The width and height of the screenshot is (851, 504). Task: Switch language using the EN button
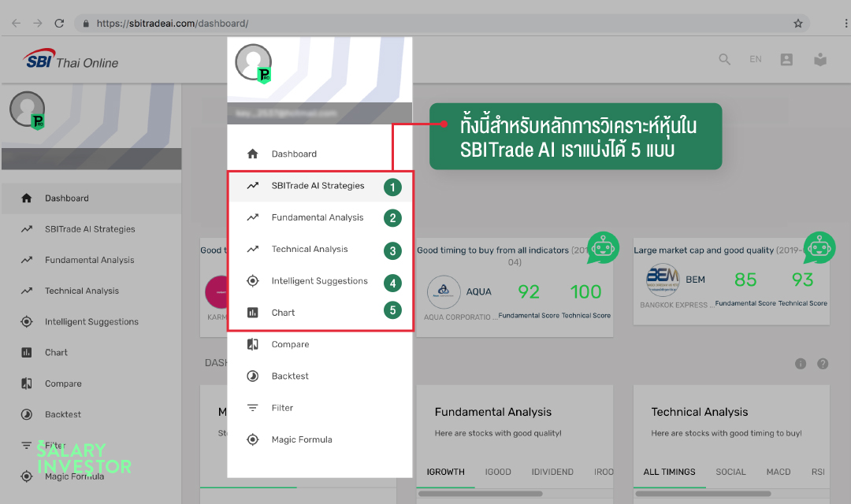tap(756, 60)
